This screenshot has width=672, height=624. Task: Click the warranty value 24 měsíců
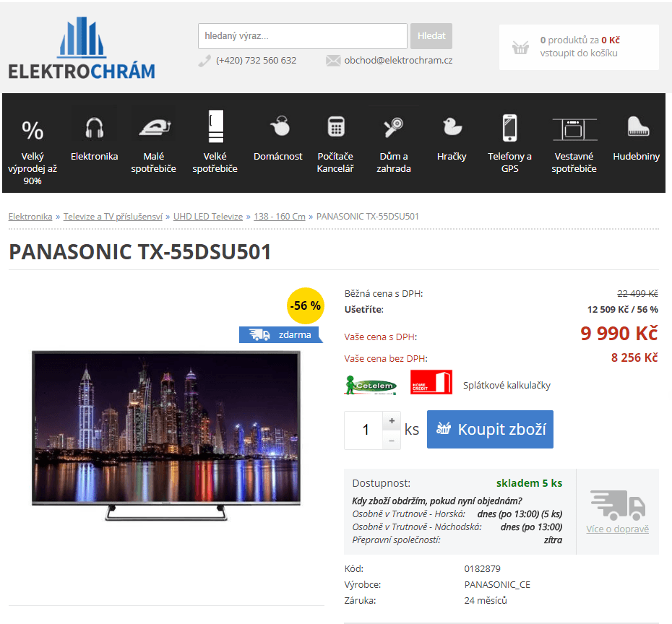(485, 600)
